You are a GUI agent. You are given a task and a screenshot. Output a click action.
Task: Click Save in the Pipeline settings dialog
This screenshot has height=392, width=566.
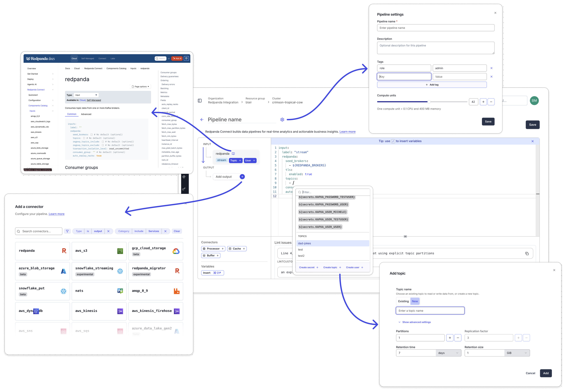point(488,122)
